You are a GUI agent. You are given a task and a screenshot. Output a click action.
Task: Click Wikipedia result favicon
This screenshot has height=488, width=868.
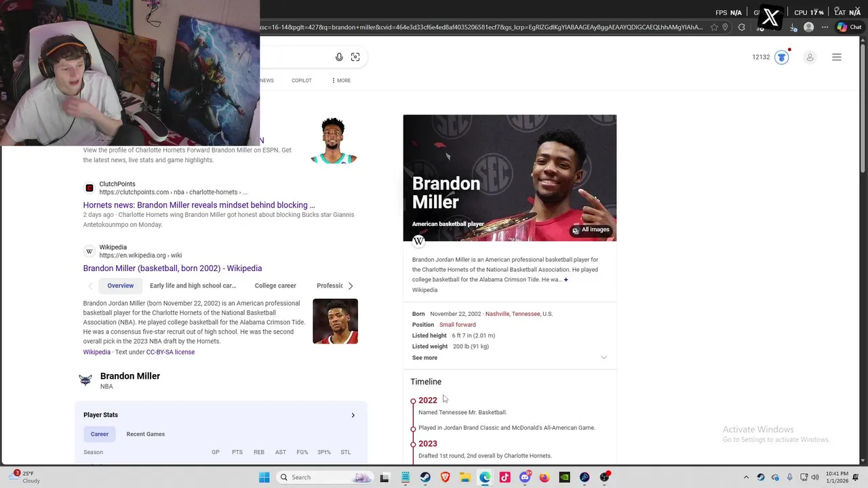[x=89, y=251]
